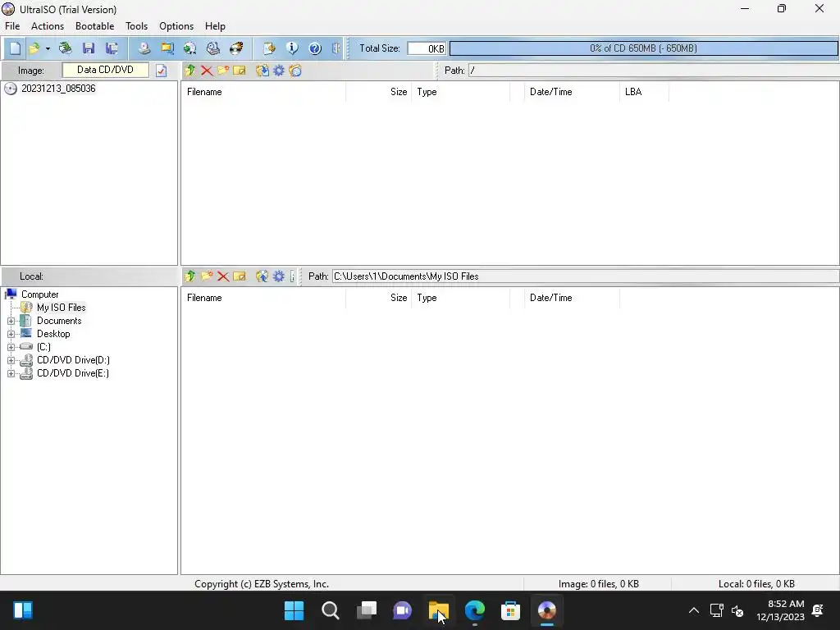Create a new folder in the local pane
The width and height of the screenshot is (840, 630).
(x=207, y=276)
